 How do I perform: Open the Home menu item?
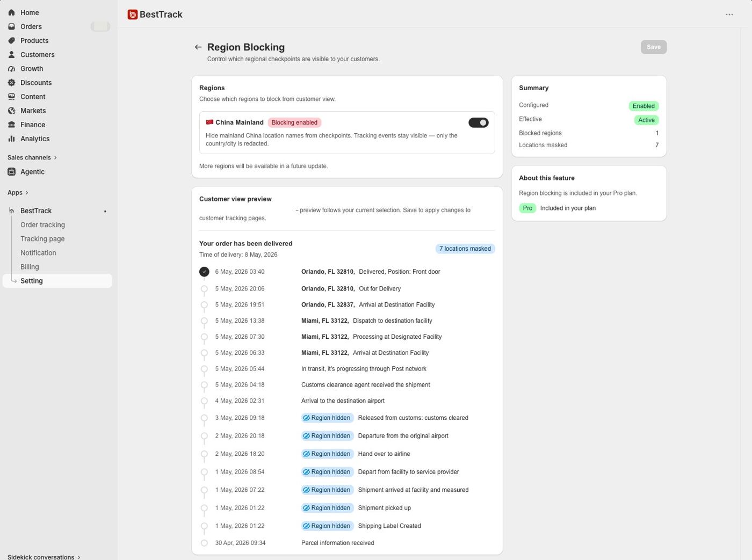(57, 12)
